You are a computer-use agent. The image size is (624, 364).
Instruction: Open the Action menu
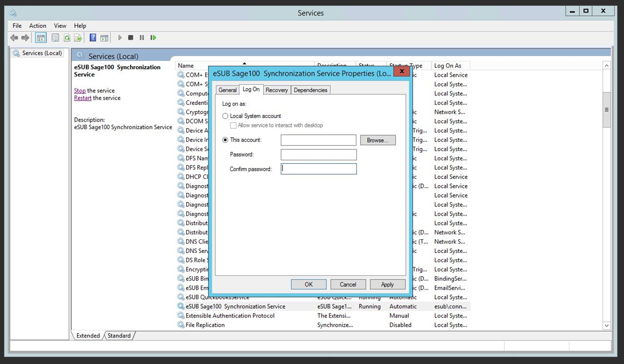tap(37, 26)
